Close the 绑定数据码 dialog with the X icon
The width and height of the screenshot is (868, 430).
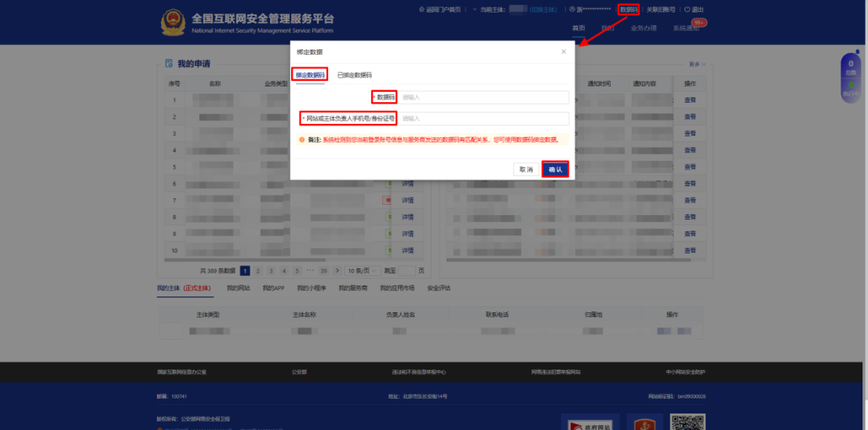pyautogui.click(x=563, y=52)
